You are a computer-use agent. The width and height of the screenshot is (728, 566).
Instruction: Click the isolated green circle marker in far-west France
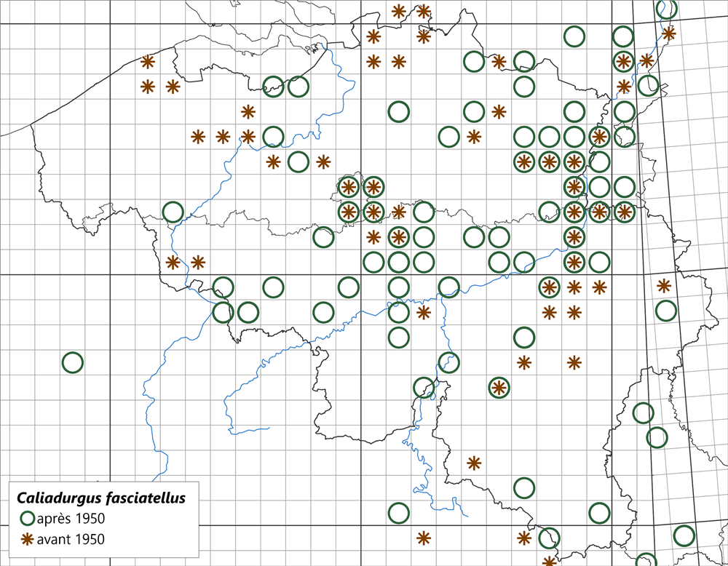[72, 362]
